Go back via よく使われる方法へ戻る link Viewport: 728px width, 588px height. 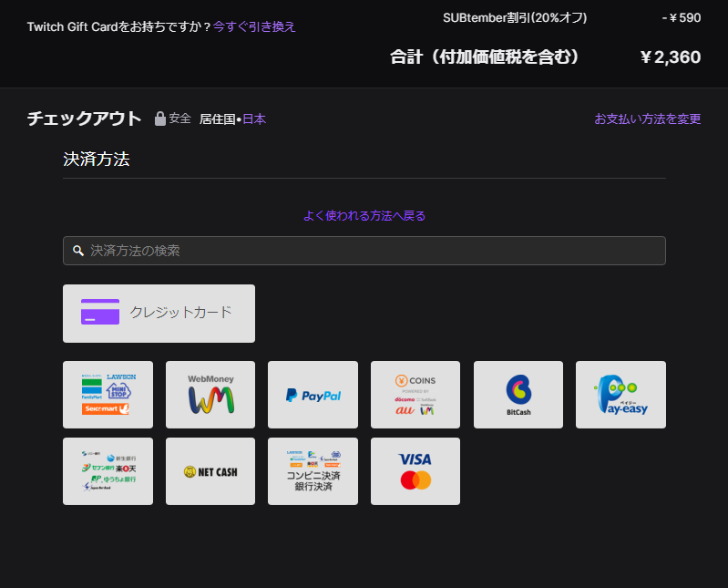pos(364,216)
